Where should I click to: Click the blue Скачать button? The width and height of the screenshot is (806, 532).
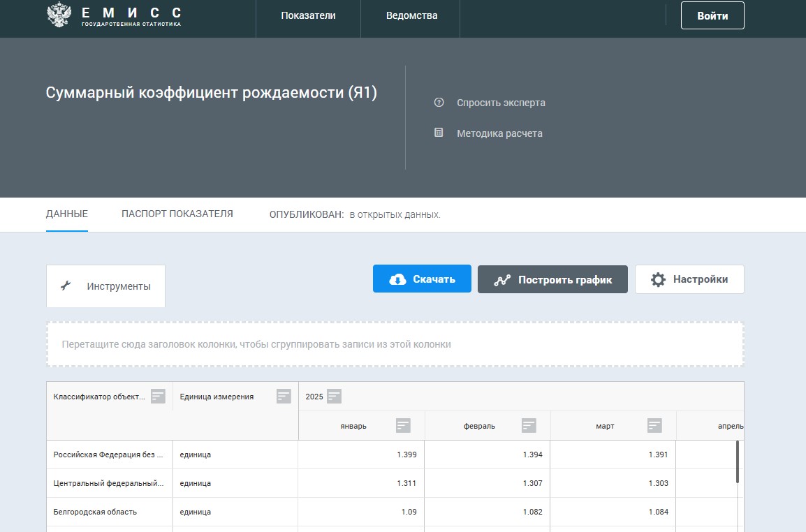(422, 279)
